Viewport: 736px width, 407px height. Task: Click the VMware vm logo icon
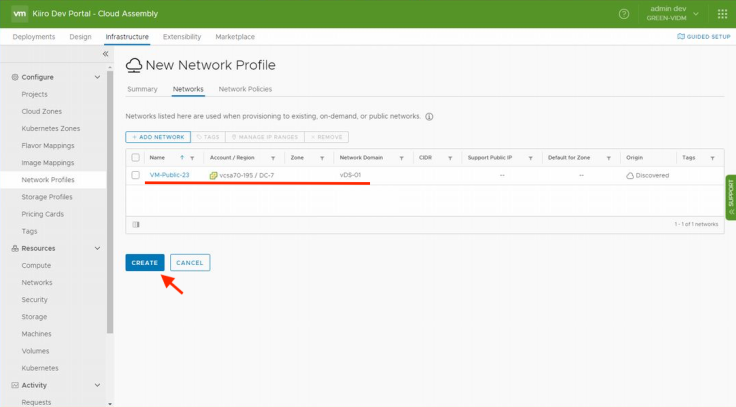pyautogui.click(x=20, y=14)
